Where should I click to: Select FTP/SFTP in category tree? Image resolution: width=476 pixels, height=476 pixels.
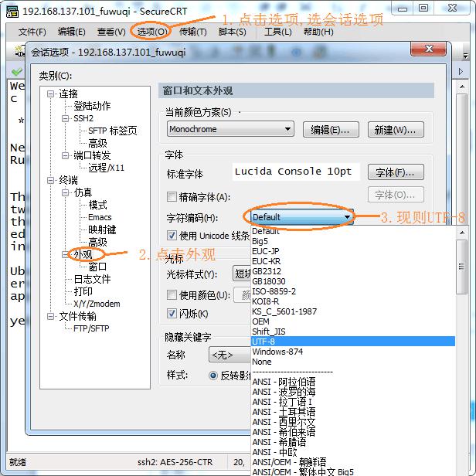[x=91, y=328]
